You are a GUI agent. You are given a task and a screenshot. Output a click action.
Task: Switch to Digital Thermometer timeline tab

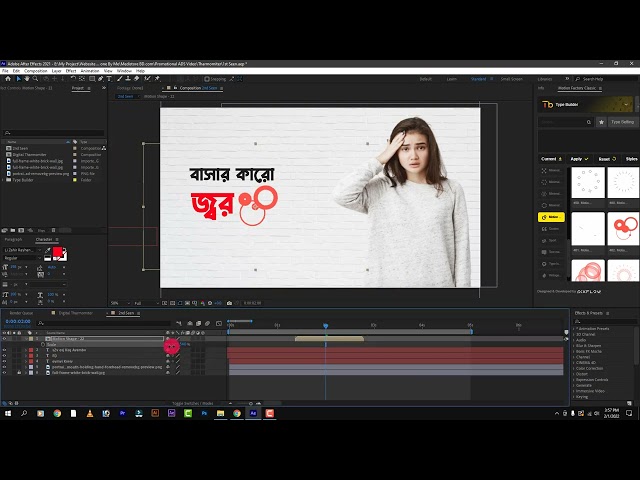[76, 313]
